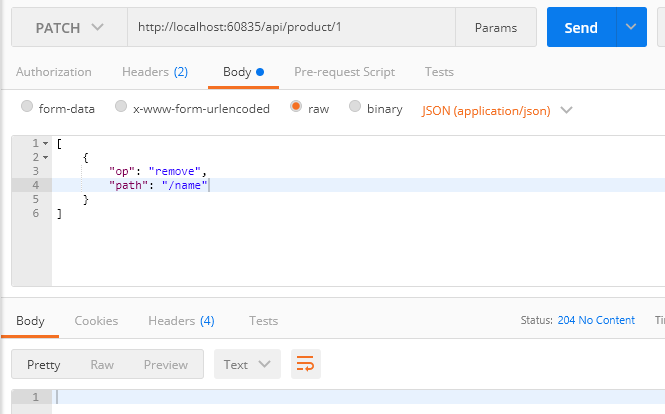Screen dimensions: 665x414
Task: Show the response Preview view
Action: (166, 364)
